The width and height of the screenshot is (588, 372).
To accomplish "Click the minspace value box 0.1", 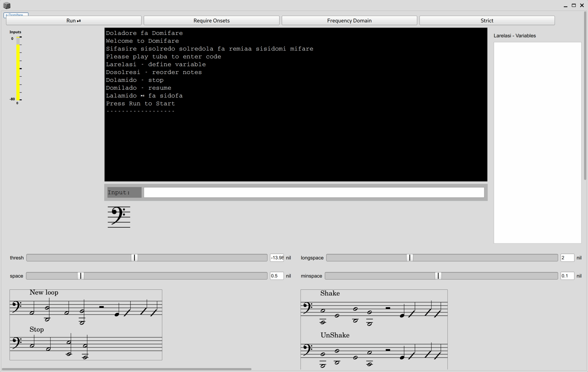I will pos(567,276).
